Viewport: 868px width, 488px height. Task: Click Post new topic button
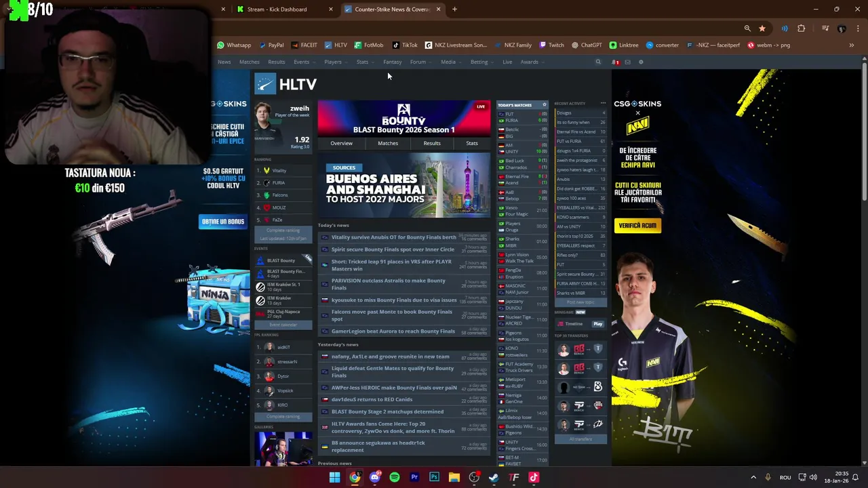click(x=580, y=302)
